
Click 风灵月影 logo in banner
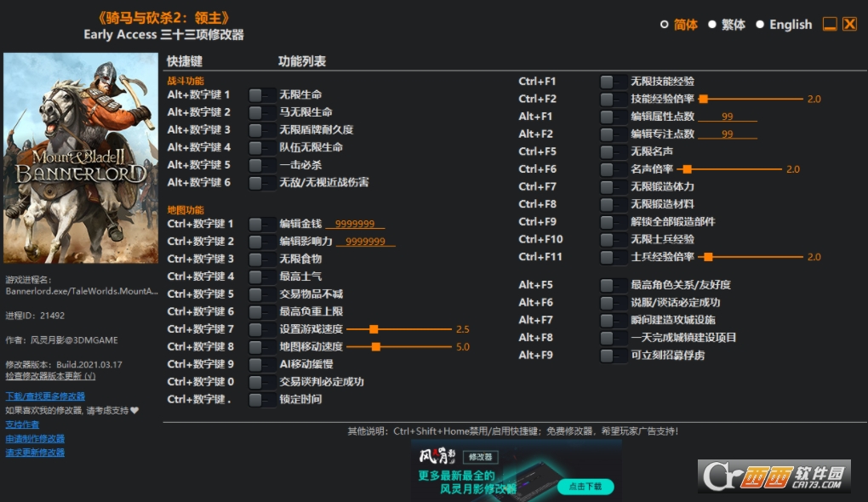(x=437, y=456)
